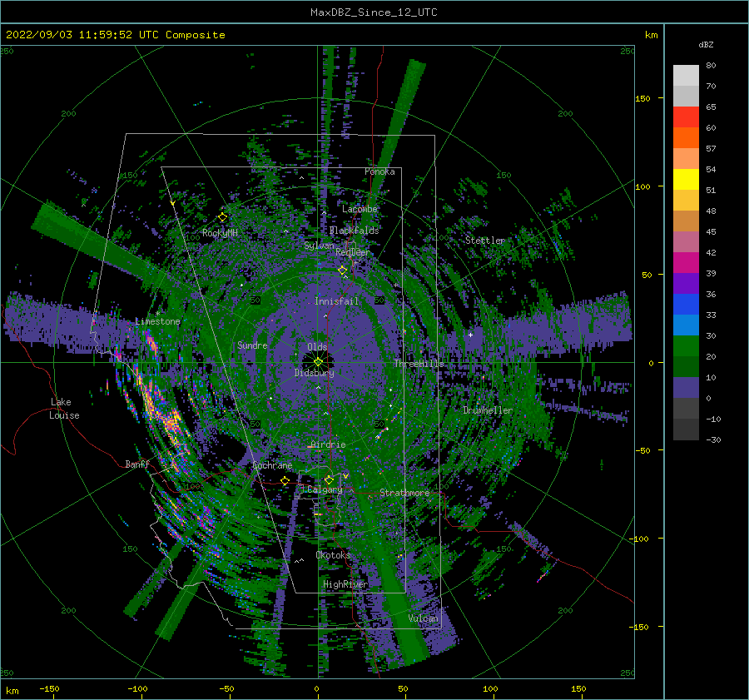This screenshot has width=749, height=700.
Task: Select the Olds label
Action: point(317,347)
